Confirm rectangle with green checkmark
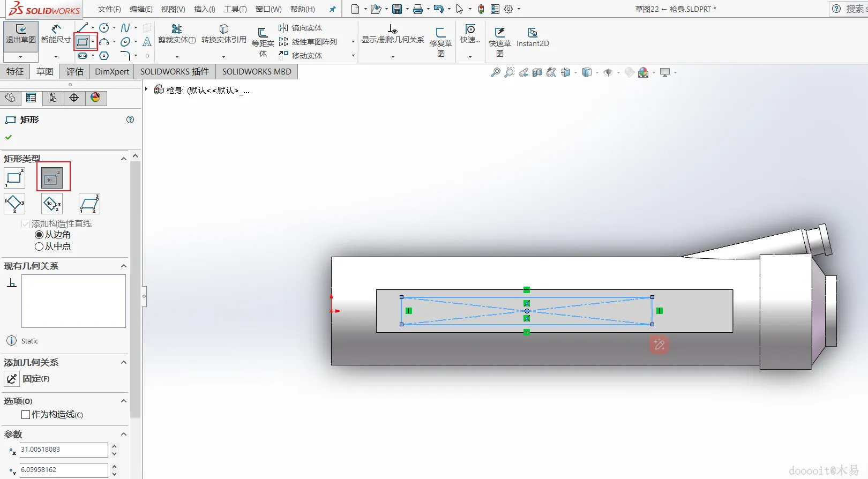 (x=9, y=137)
